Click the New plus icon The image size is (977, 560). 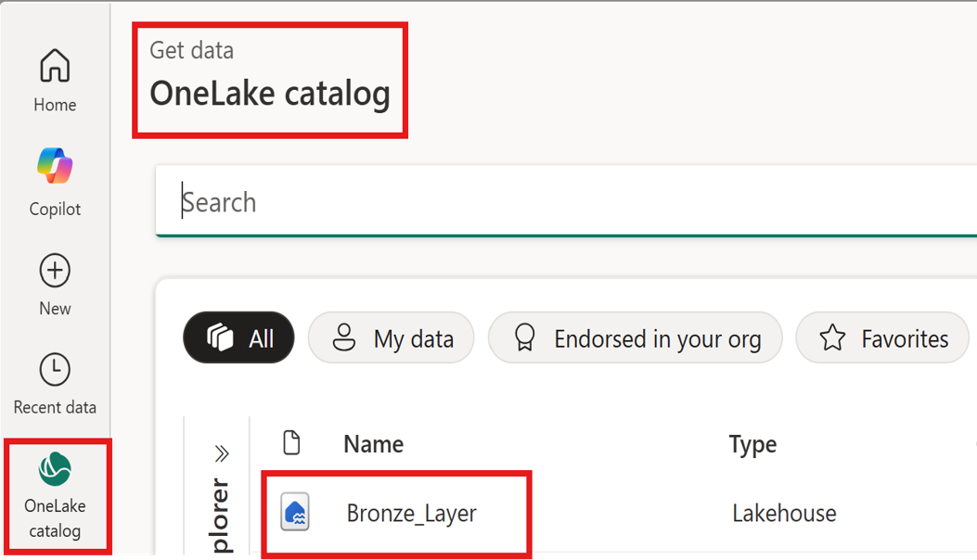(x=55, y=271)
